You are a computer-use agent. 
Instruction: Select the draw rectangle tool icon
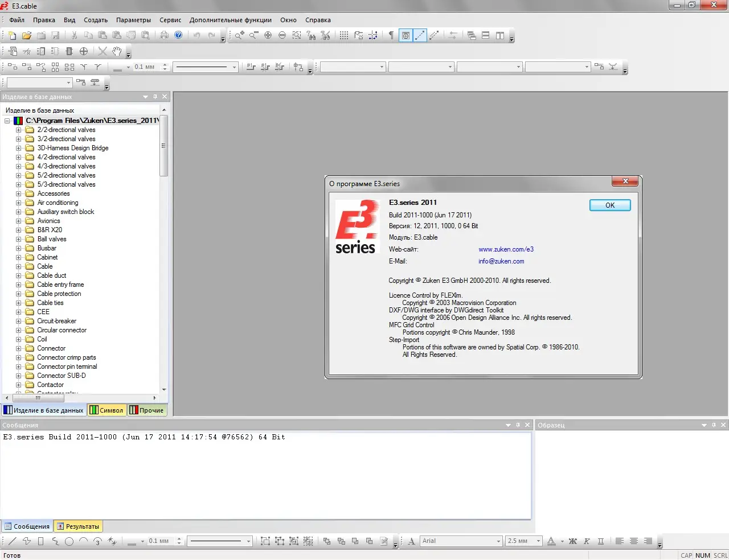pyautogui.click(x=40, y=541)
